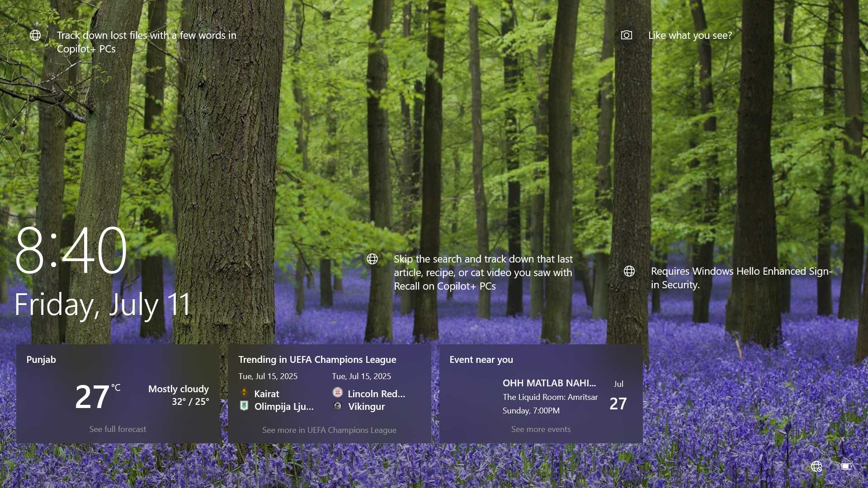Click the Lincoln Red Imps team crest
The height and width of the screenshot is (488, 868).
(x=338, y=392)
